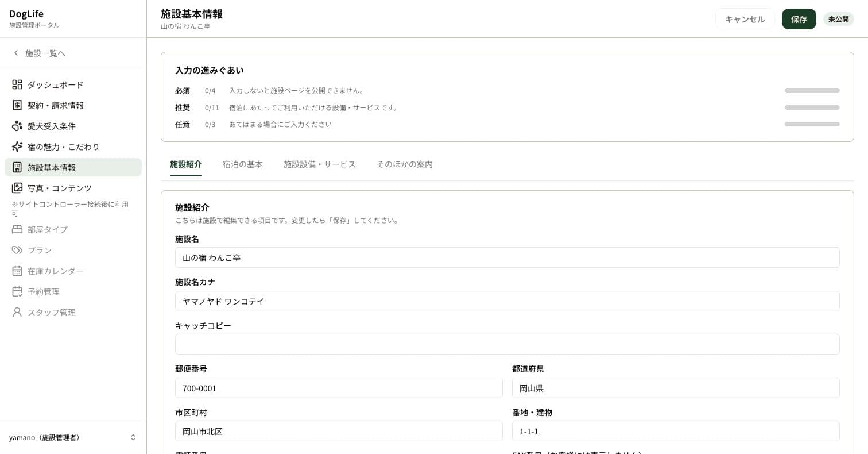Screen dimensions: 868x454
Task: Go back via 施設一覧へ link
Action: 45,53
